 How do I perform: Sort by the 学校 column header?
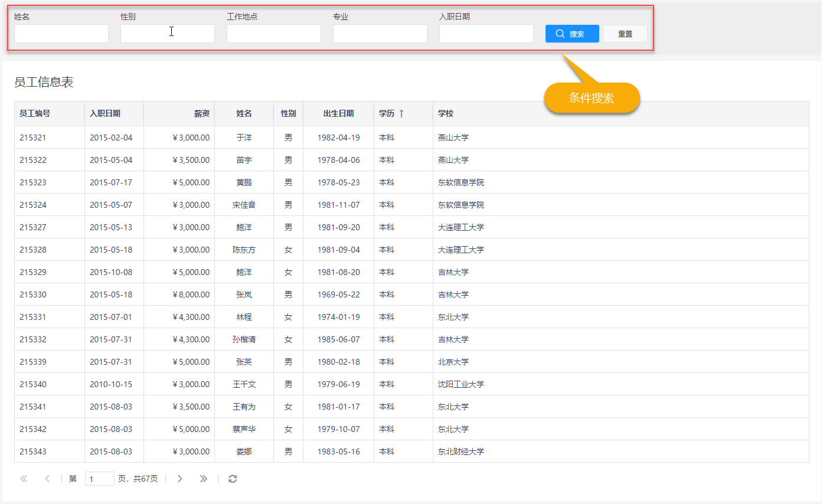pyautogui.click(x=621, y=113)
